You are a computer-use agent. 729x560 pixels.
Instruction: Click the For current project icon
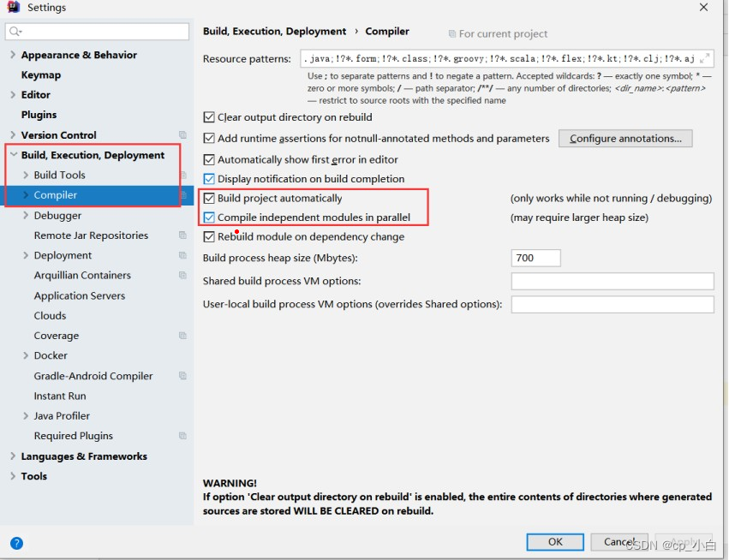(452, 34)
